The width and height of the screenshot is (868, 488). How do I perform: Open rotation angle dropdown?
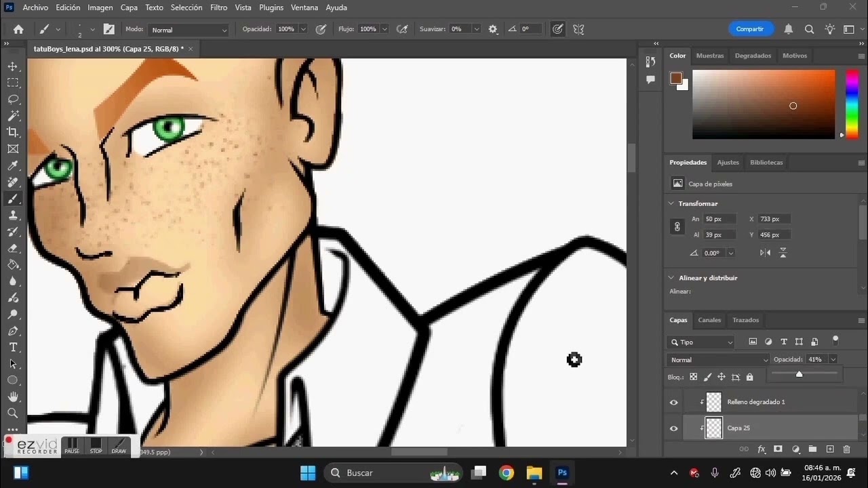tap(730, 253)
